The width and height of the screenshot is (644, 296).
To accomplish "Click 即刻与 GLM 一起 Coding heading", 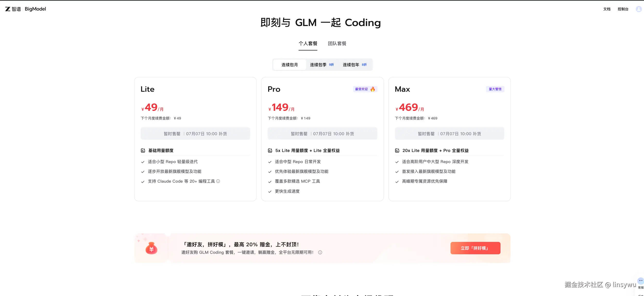I will (x=320, y=23).
